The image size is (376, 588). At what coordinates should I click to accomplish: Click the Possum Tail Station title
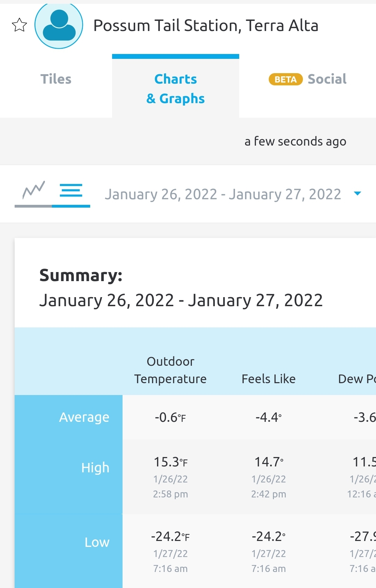point(206,25)
